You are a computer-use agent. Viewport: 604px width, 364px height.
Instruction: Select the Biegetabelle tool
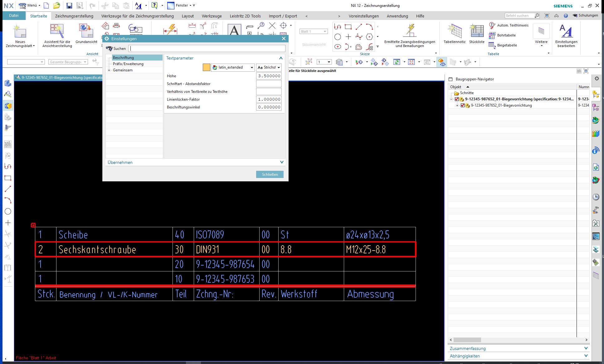pos(503,45)
